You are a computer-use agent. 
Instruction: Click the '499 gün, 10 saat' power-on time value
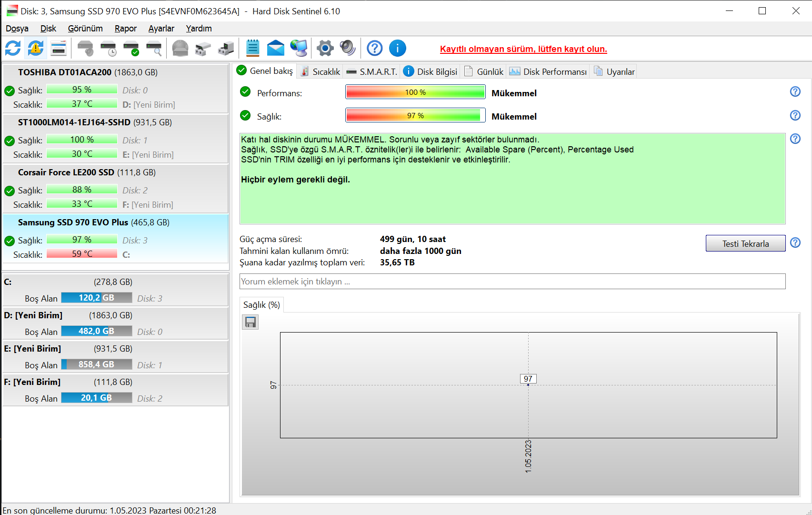(x=413, y=239)
